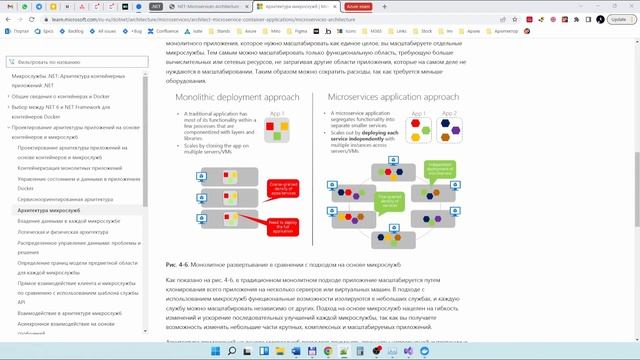Screen dimensions: 640x360
Task: Open the pinned Gmail tab
Action: [10, 7]
